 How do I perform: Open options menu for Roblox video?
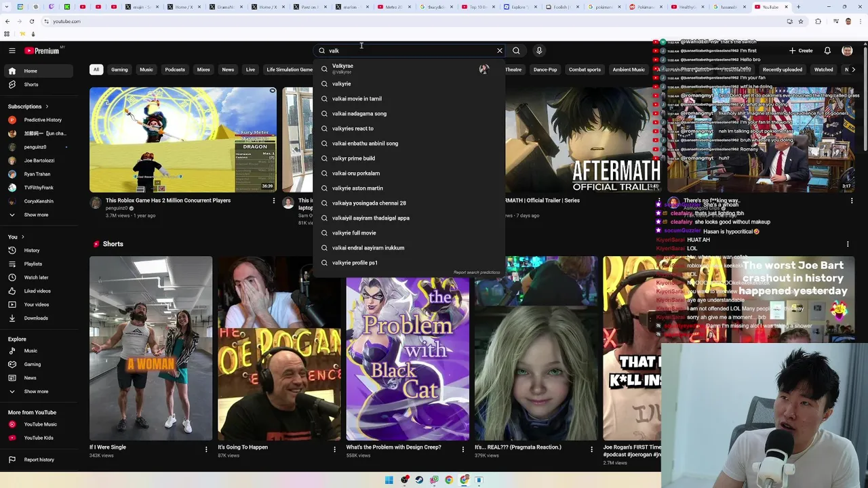pos(274,201)
